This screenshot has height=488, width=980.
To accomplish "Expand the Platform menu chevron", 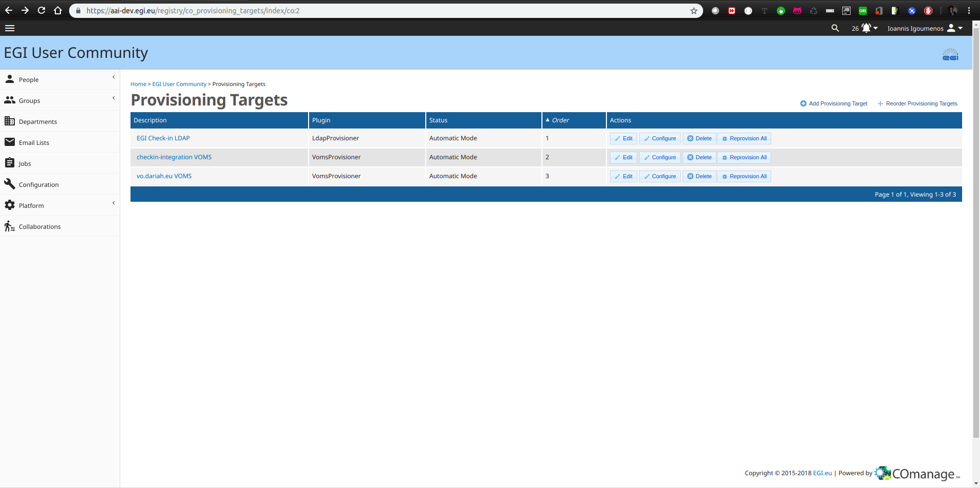I will pos(114,203).
